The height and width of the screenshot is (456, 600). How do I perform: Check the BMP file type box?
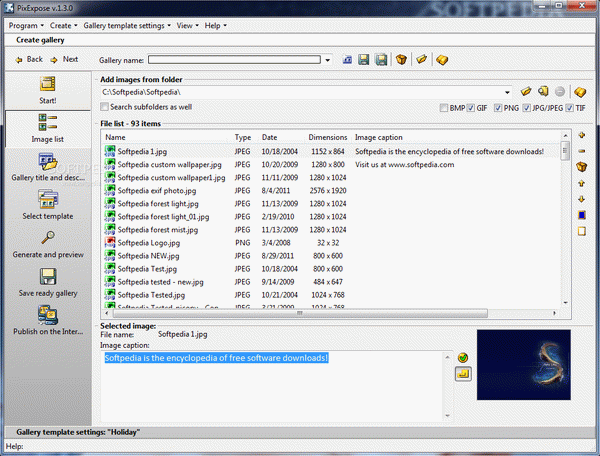coord(443,108)
